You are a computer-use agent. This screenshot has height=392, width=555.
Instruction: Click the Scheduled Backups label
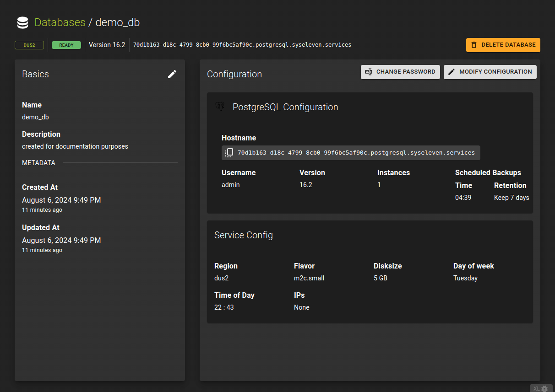[x=488, y=172]
